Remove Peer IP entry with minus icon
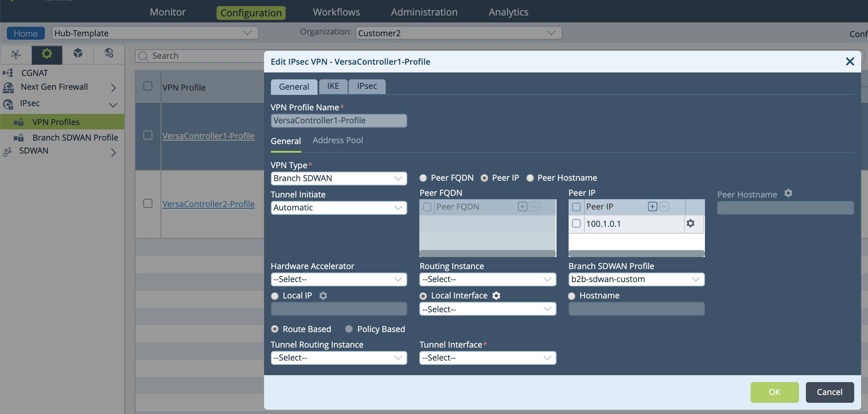This screenshot has height=414, width=868. (664, 207)
